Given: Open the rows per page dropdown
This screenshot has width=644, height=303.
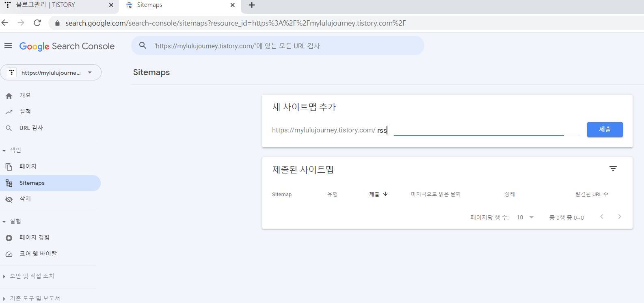Looking at the screenshot, I should point(525,217).
